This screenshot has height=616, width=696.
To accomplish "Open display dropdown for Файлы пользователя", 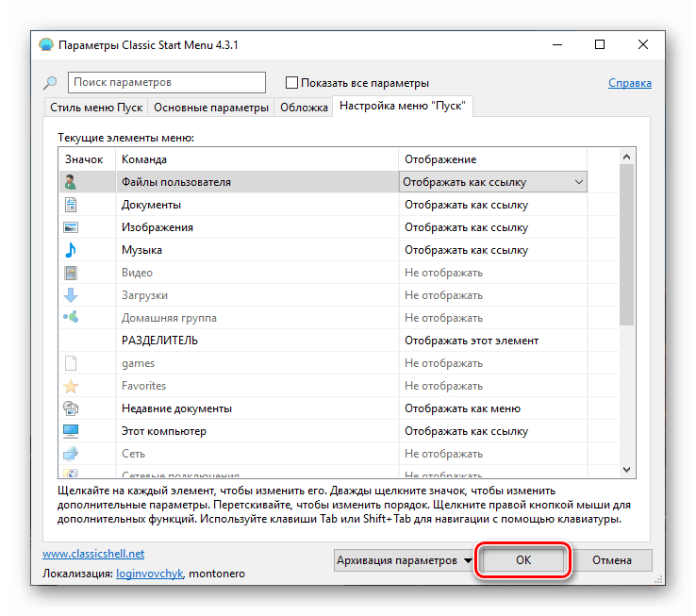I will (x=578, y=182).
